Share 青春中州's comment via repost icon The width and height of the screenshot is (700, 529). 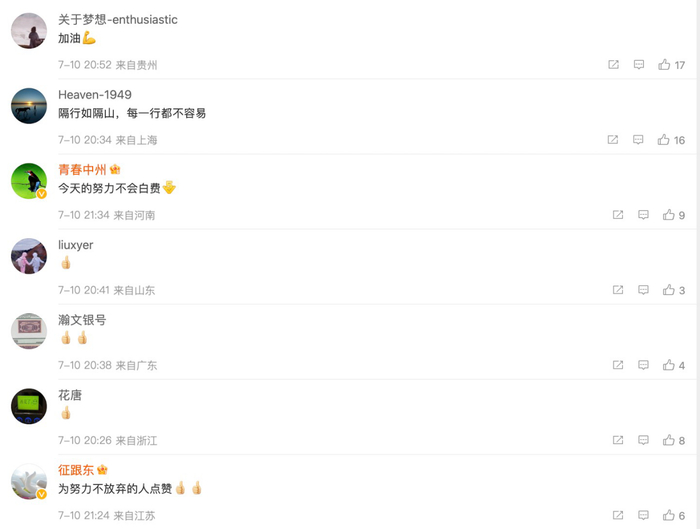point(618,215)
